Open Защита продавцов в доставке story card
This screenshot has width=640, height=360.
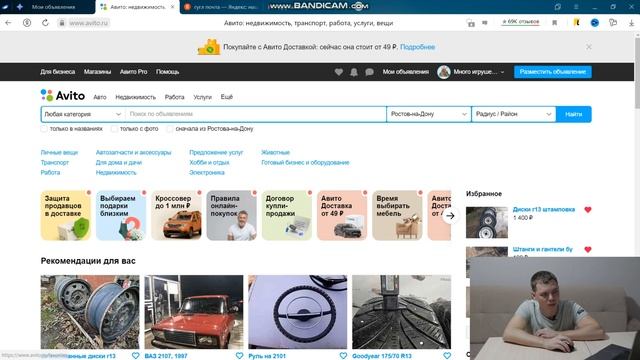point(66,216)
